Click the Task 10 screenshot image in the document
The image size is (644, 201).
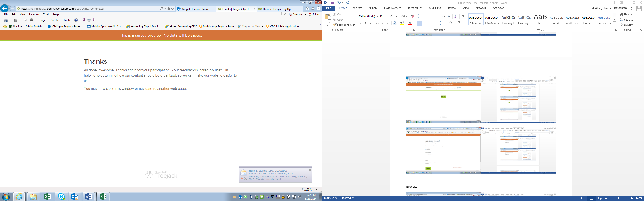click(481, 100)
